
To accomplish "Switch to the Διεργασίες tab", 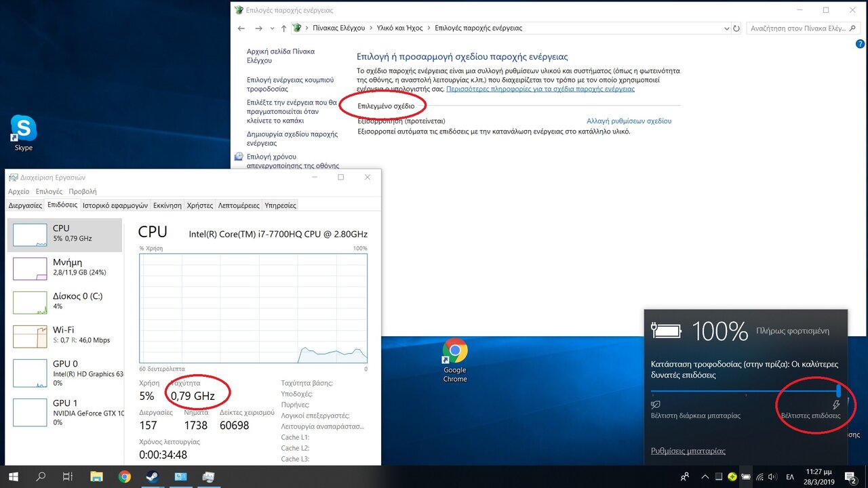I will coord(26,205).
